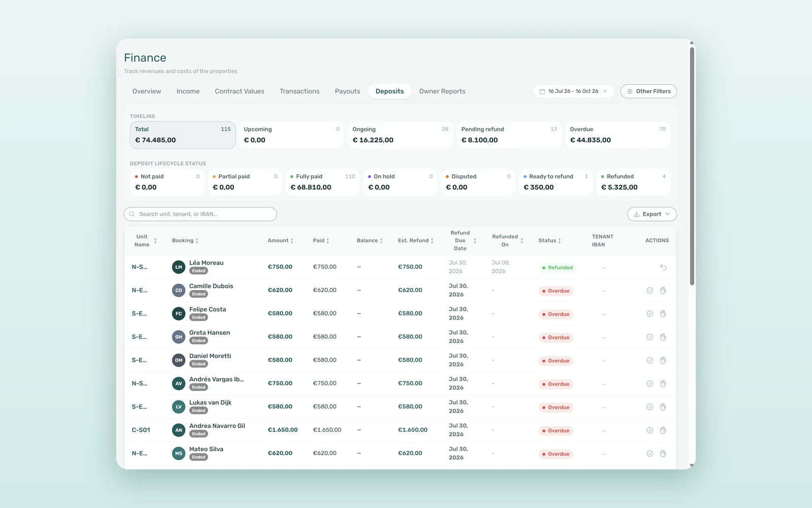This screenshot has width=812, height=508.
Task: Click the hand icon in Felipe Costa row
Action: click(663, 314)
